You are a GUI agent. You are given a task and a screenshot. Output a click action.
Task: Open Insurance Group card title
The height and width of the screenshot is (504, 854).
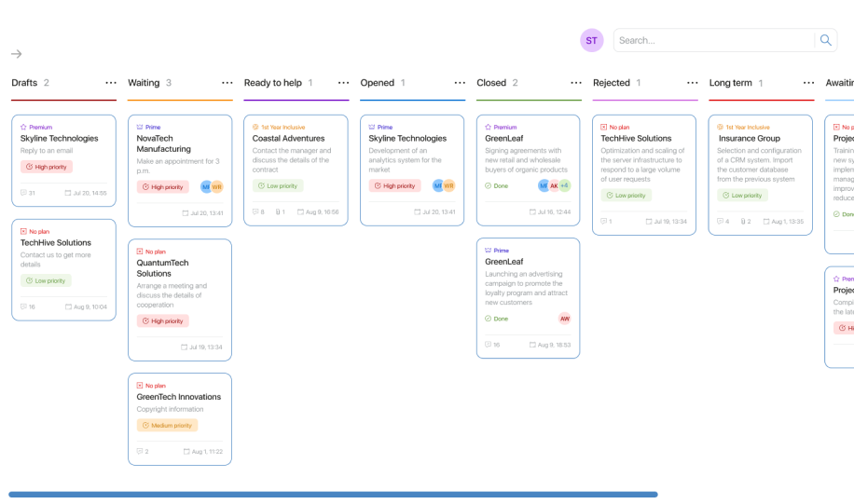click(749, 138)
